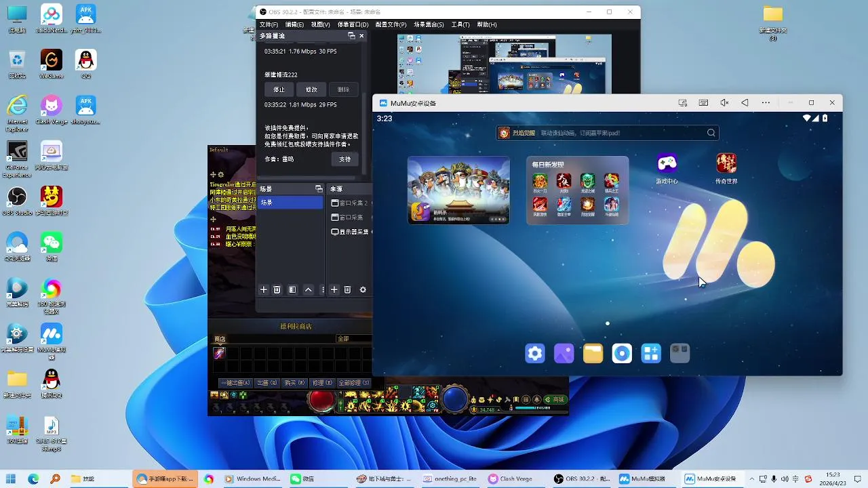Click Windows Start button on taskbar
The height and width of the screenshot is (488, 868).
[12, 479]
